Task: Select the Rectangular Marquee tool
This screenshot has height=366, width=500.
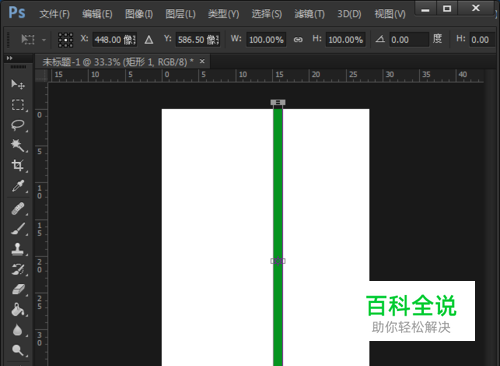Action: [18, 105]
